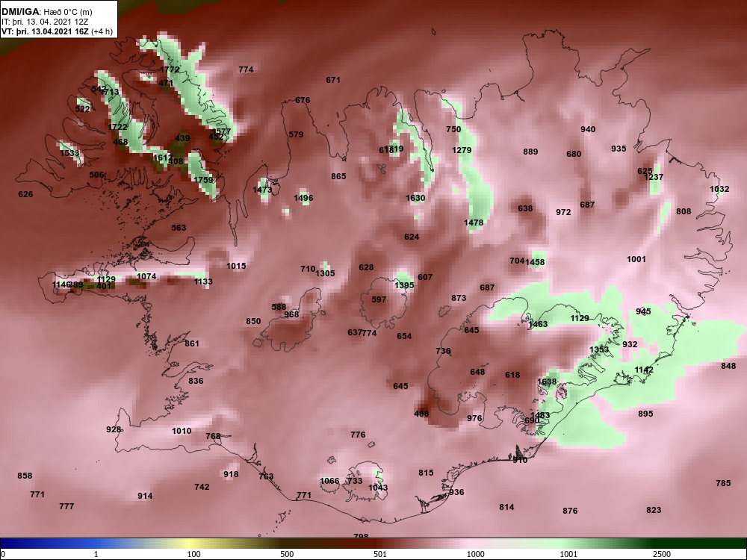Click the map value 1722
The width and height of the screenshot is (747, 560).
(x=118, y=127)
